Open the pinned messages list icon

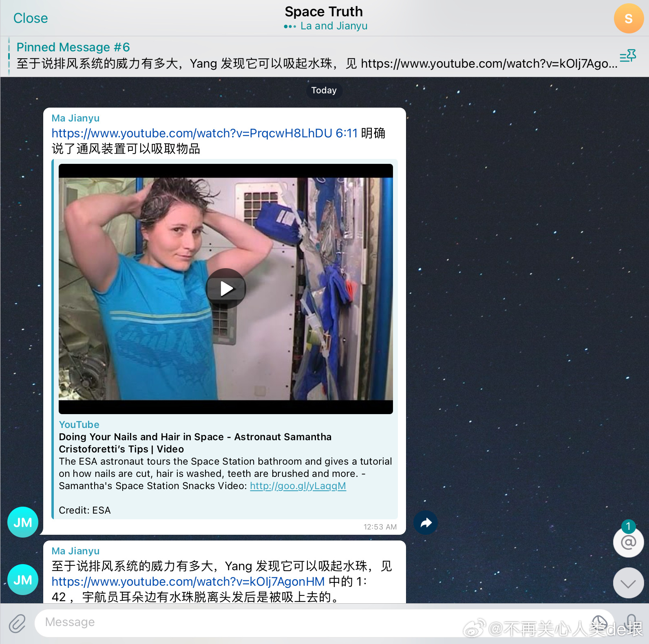(627, 56)
